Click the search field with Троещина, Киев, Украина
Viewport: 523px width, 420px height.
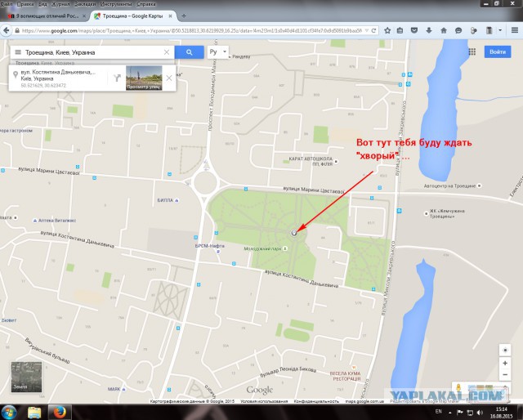coord(92,52)
